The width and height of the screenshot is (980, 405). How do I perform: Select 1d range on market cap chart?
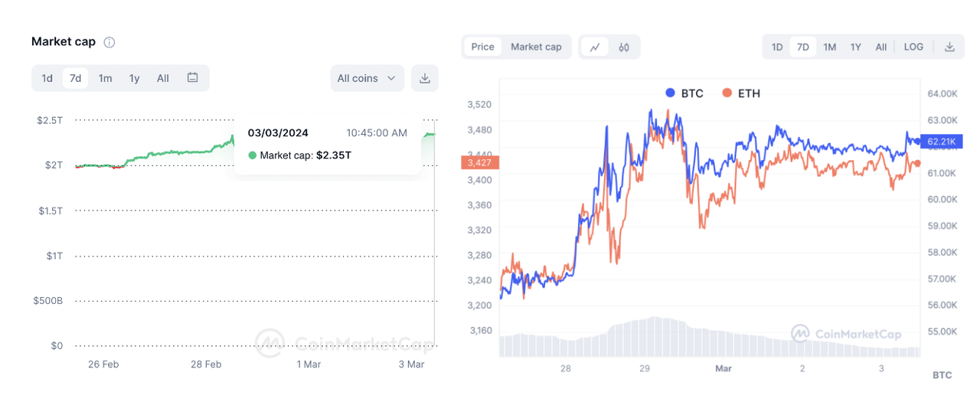pyautogui.click(x=47, y=78)
